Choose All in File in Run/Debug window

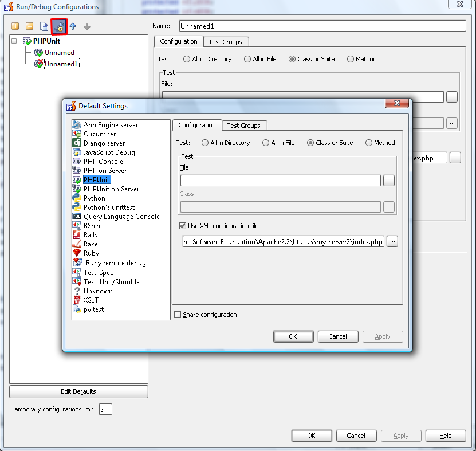(247, 59)
